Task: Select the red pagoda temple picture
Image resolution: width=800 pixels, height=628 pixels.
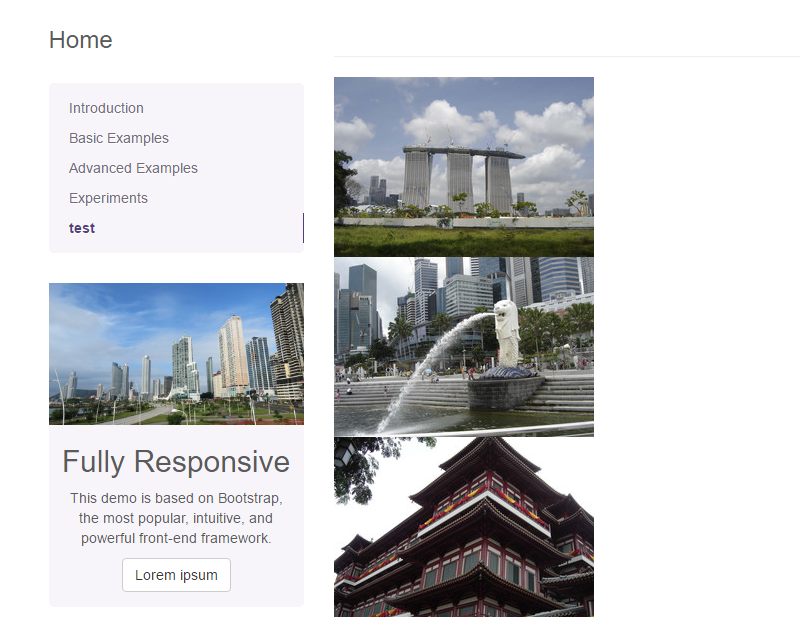Action: 463,526
